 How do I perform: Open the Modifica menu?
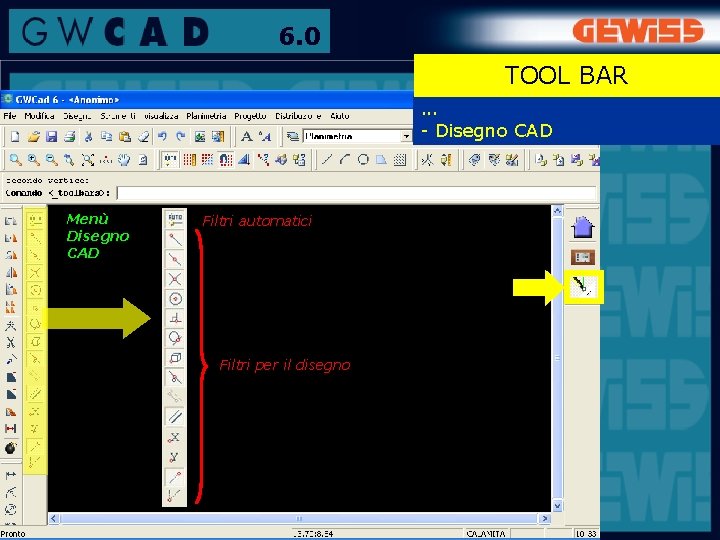pos(39,116)
